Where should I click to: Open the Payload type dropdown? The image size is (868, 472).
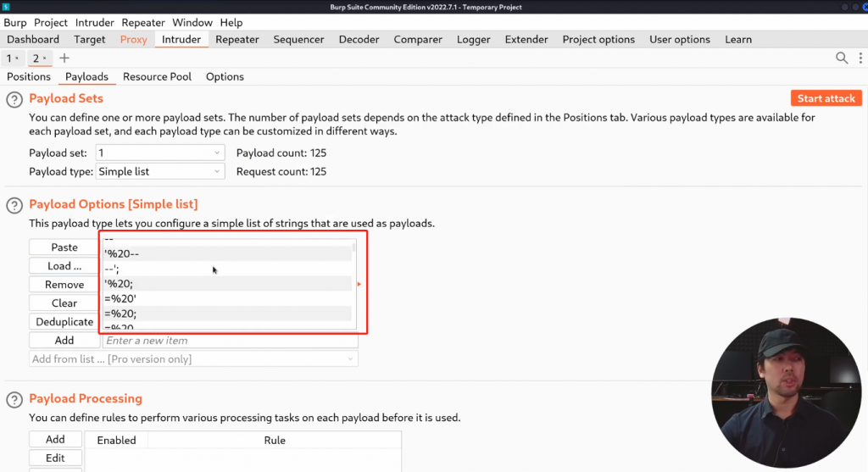coord(159,171)
